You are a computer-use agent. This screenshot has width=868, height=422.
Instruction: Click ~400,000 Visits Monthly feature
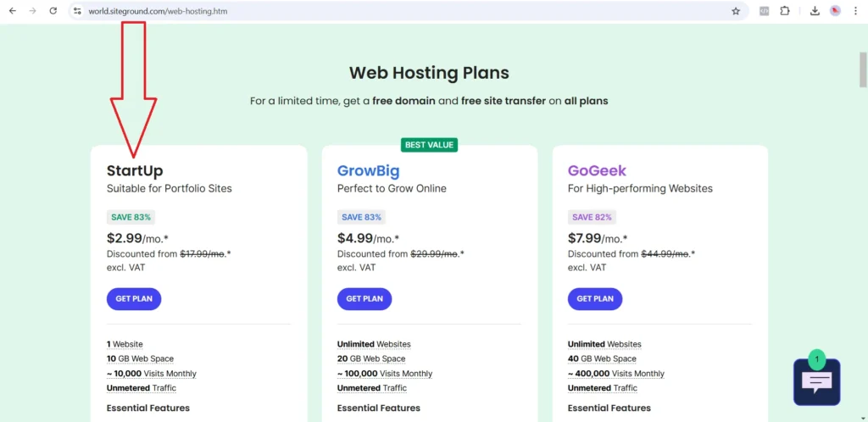(x=616, y=374)
